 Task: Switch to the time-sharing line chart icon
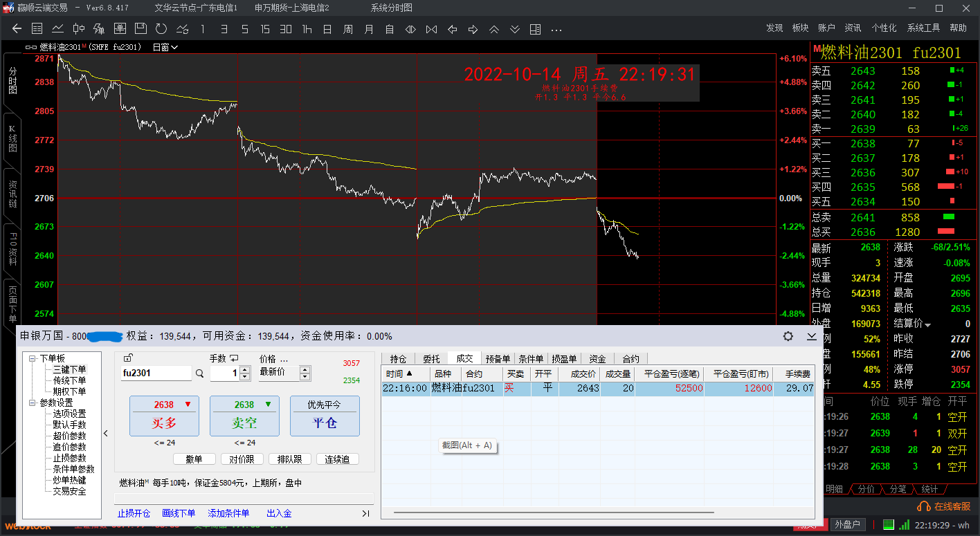(x=58, y=28)
